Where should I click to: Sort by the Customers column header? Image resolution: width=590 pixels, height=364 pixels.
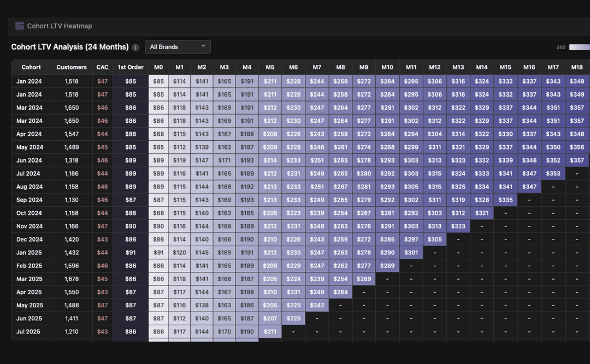pos(72,67)
